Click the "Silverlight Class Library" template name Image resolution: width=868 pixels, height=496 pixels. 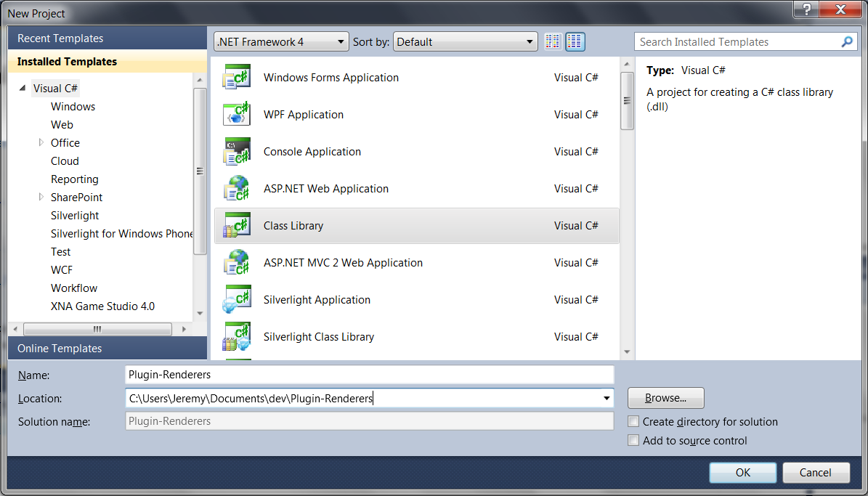coord(319,337)
